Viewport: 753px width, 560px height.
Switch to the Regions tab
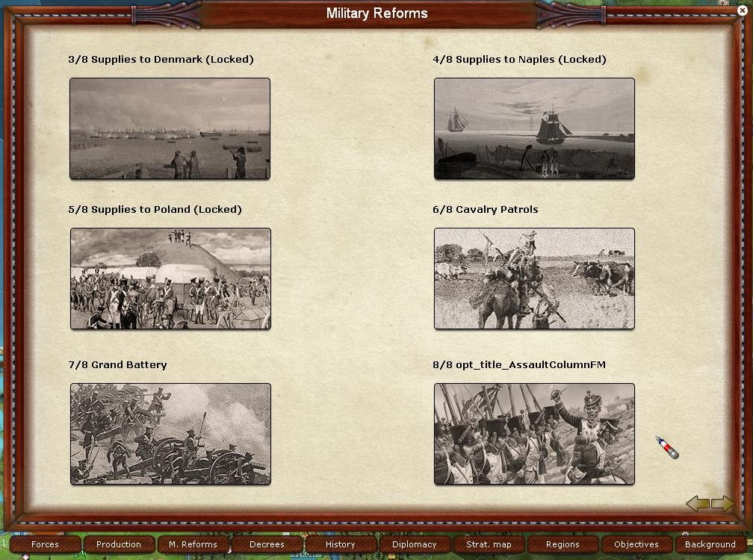pos(563,544)
